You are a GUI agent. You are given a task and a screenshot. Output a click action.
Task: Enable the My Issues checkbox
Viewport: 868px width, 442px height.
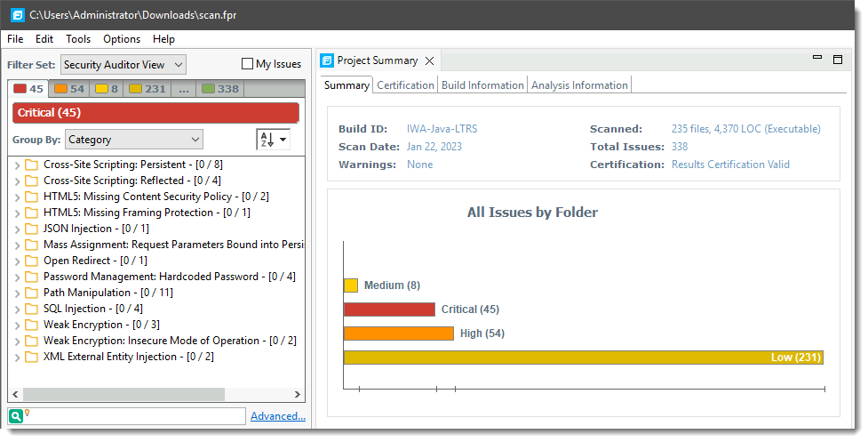248,64
